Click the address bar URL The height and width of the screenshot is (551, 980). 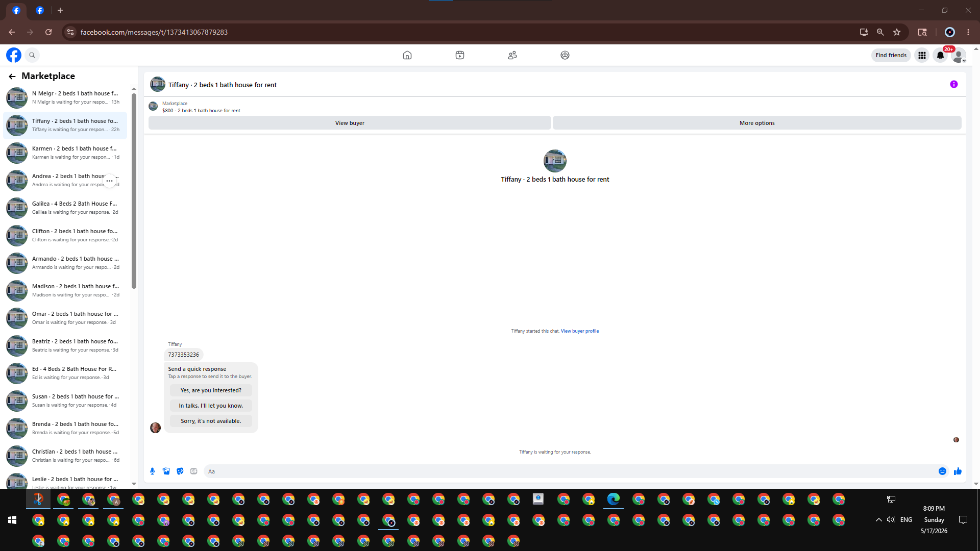pos(154,32)
